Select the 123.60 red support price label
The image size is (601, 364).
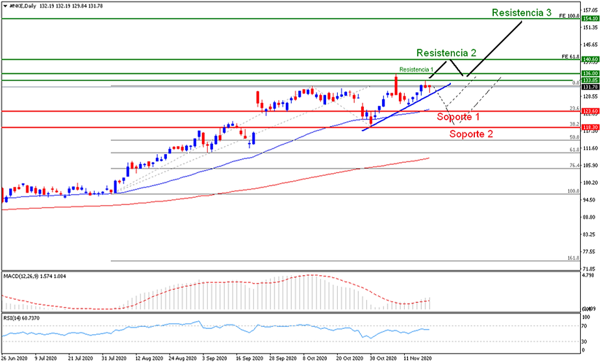point(590,112)
